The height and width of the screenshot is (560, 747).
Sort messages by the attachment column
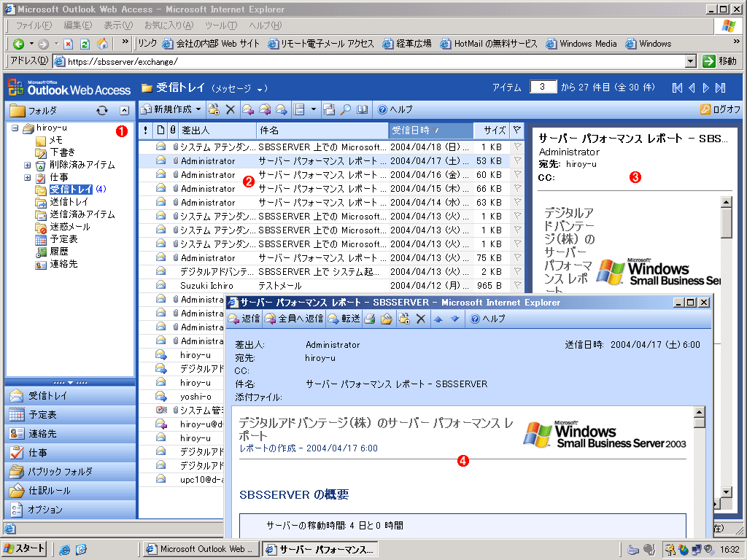point(173,130)
